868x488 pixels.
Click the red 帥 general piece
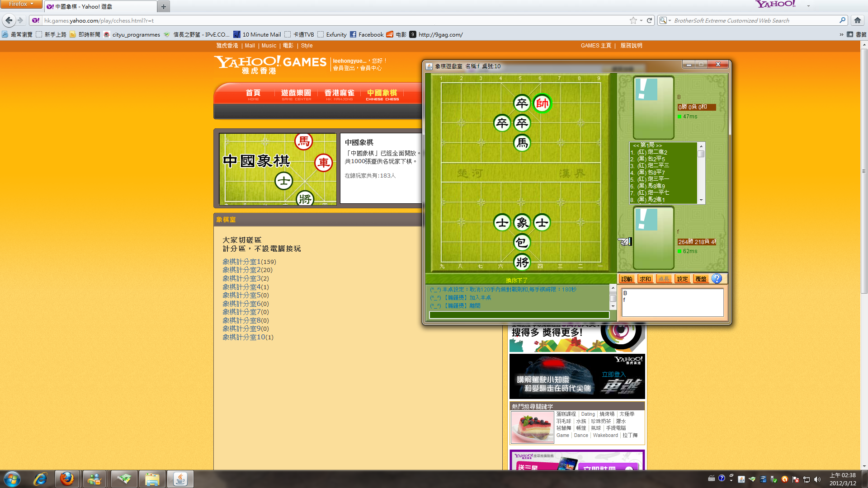coord(542,103)
